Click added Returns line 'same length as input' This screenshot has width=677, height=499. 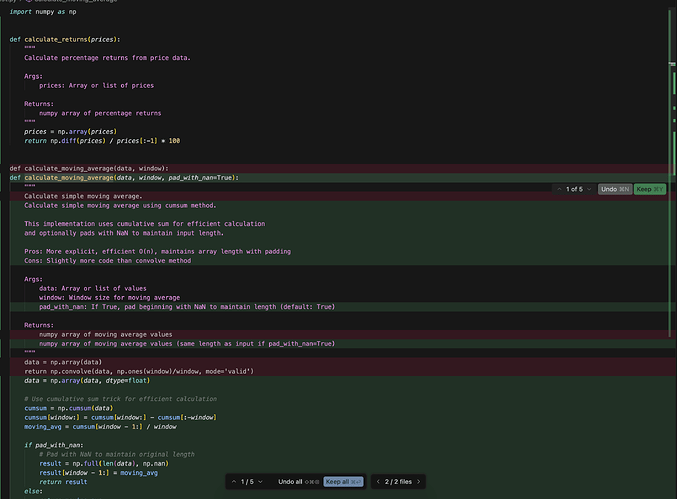(x=187, y=344)
